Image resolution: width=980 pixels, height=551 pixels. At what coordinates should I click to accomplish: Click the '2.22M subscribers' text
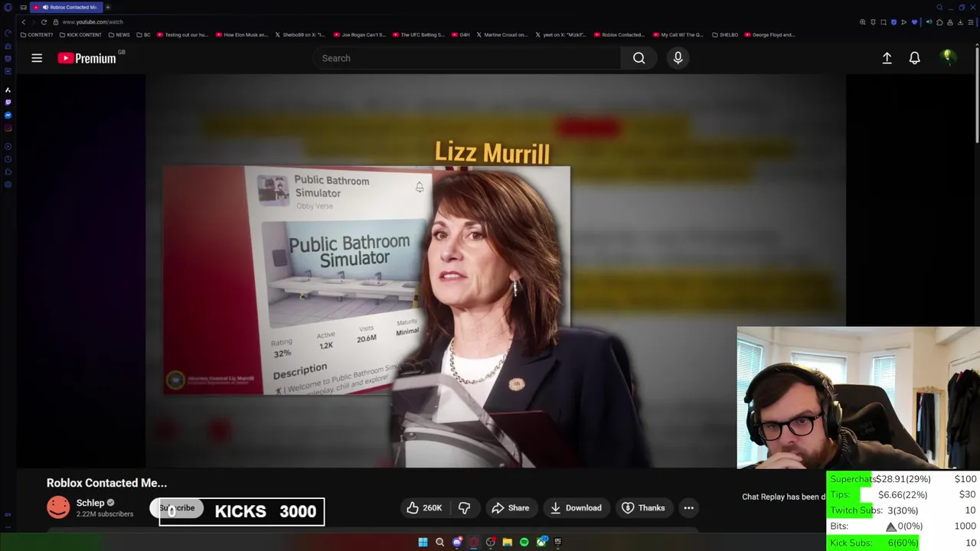pos(104,514)
